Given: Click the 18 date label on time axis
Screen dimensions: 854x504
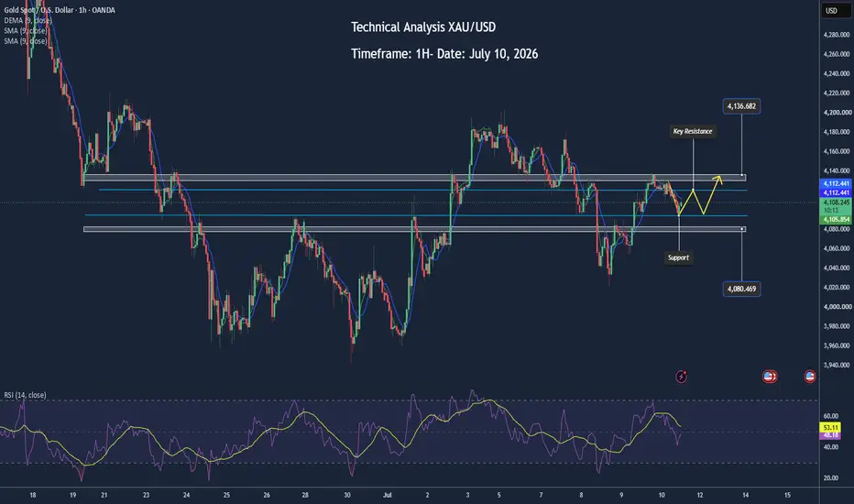Looking at the screenshot, I should click(33, 495).
